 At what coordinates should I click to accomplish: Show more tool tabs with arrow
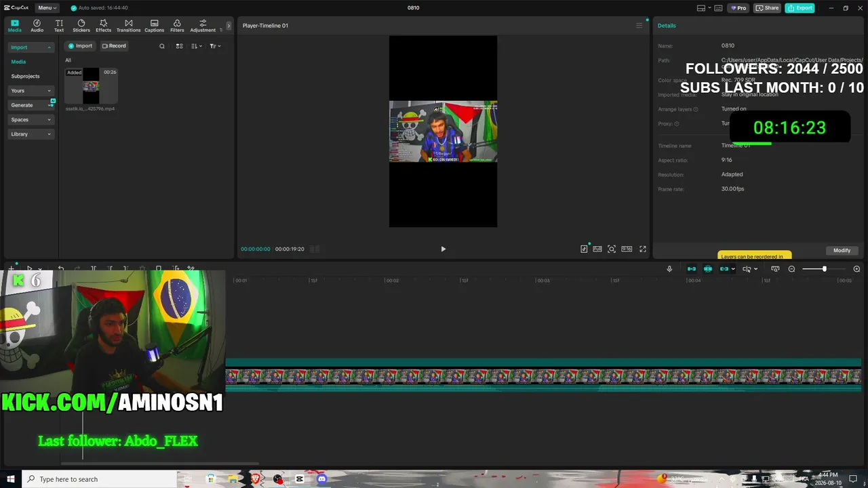point(229,26)
